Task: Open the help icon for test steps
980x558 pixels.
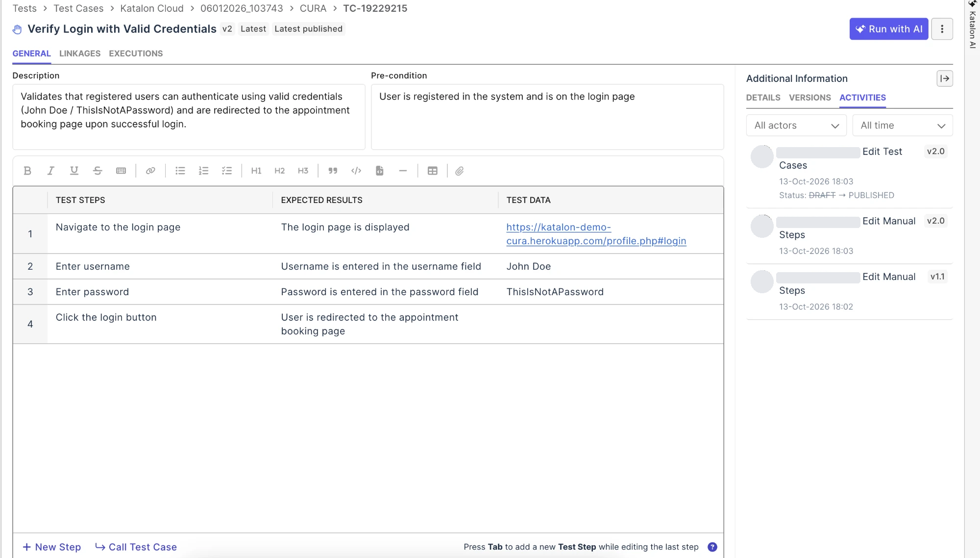Action: coord(712,547)
